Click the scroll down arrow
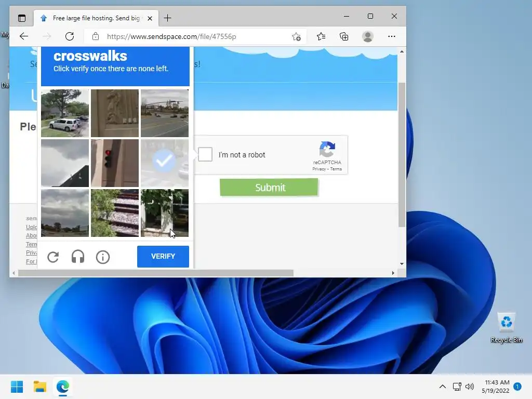The image size is (532, 399). (402, 263)
